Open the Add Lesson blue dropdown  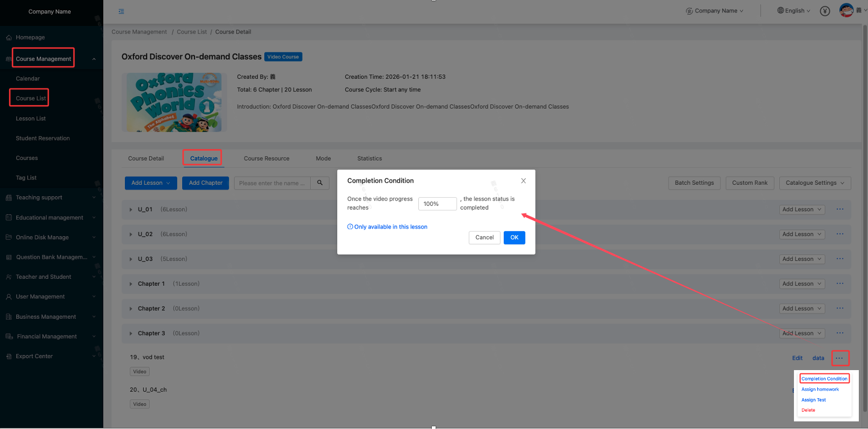tap(151, 183)
